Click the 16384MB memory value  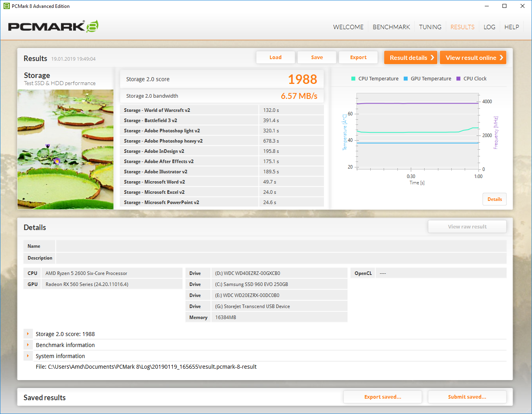coord(279,317)
